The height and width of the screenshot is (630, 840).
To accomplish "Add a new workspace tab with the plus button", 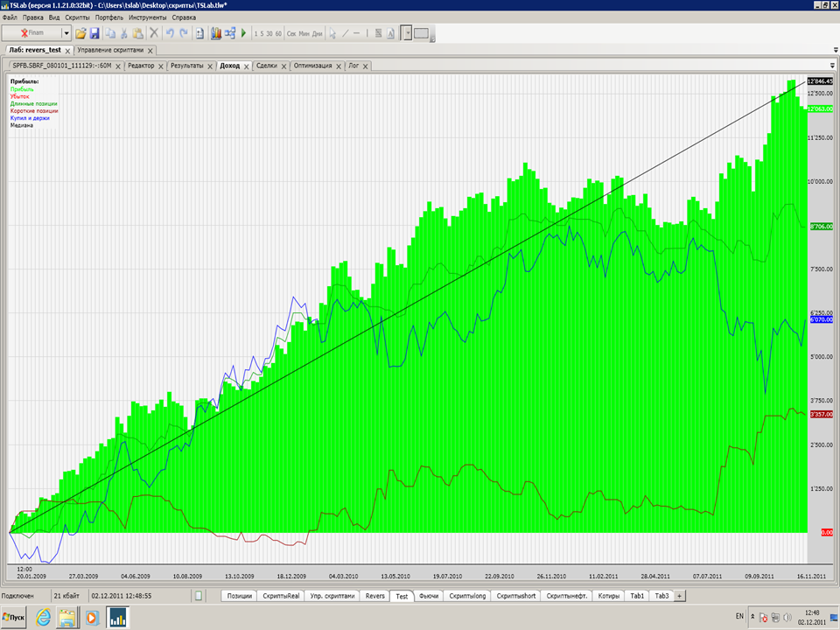I will 679,596.
